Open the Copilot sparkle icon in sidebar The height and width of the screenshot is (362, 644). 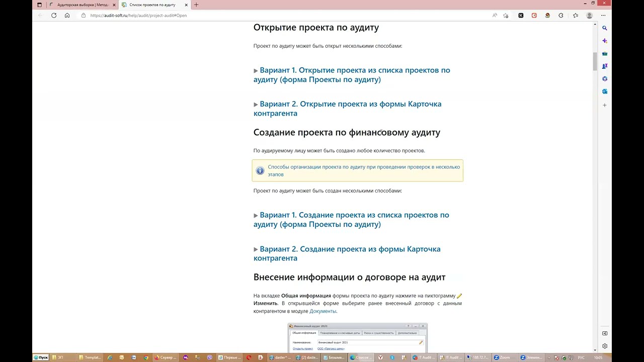[x=605, y=41]
